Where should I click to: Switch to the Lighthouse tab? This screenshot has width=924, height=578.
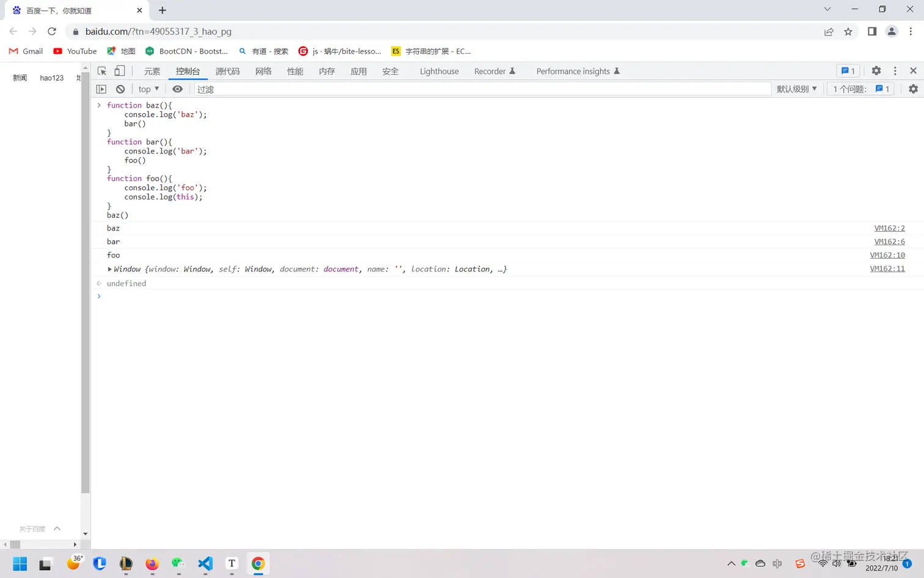click(439, 72)
